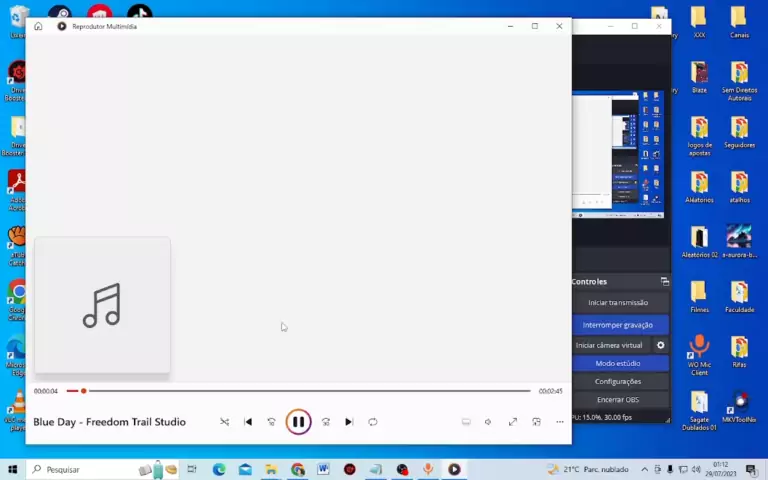Screen dimensions: 768x480
Task: Undock the Controles panel
Action: point(664,282)
